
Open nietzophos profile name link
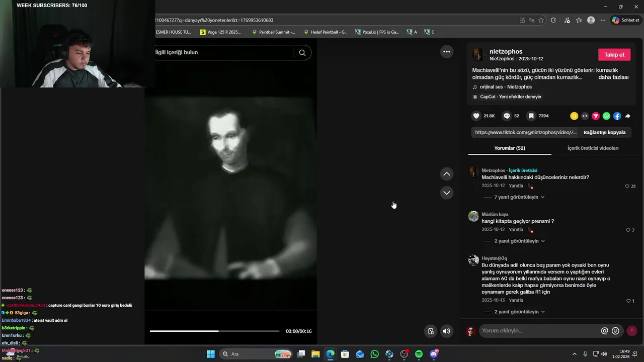(506, 51)
